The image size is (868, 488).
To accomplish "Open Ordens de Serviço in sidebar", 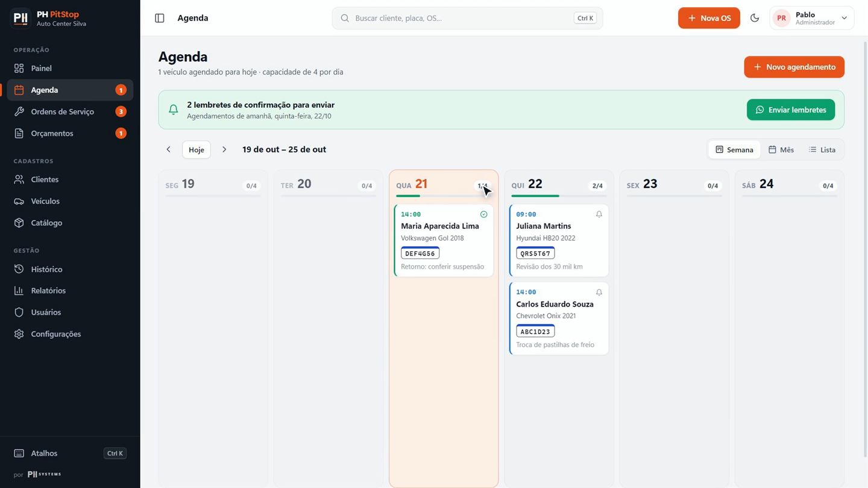I will click(x=70, y=111).
